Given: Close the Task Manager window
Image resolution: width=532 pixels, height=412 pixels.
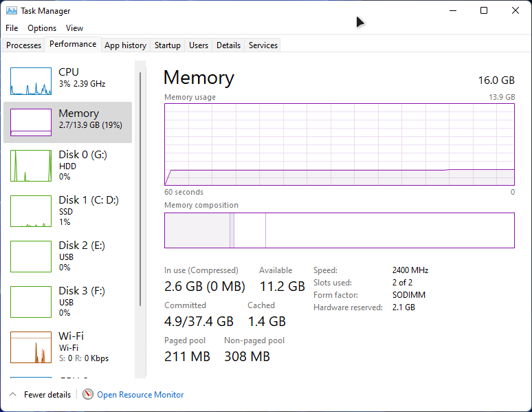Looking at the screenshot, I should coord(516,10).
